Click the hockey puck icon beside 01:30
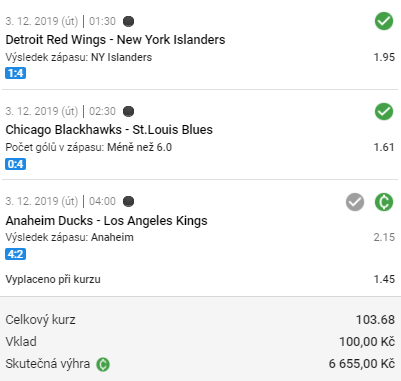 coord(129,21)
